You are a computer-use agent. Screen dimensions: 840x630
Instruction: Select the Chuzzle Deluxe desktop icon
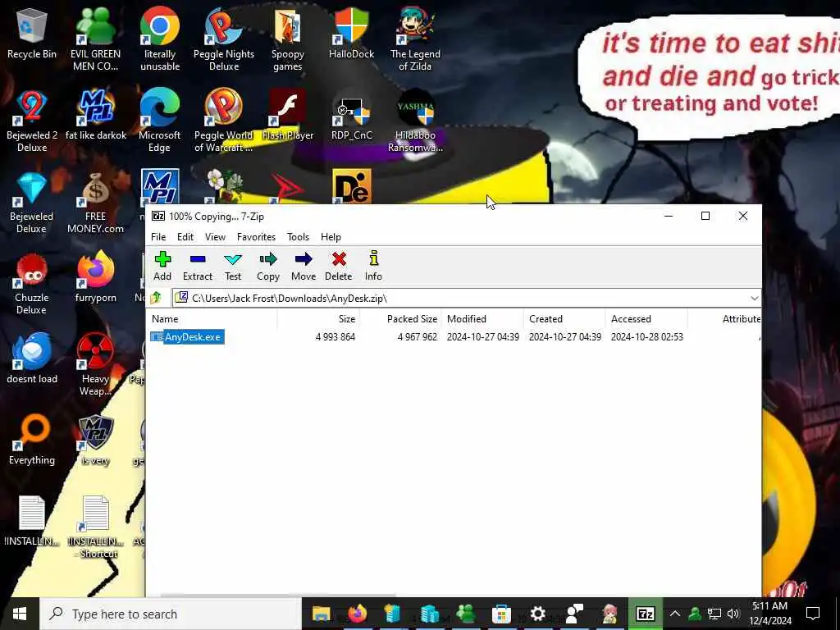click(32, 284)
